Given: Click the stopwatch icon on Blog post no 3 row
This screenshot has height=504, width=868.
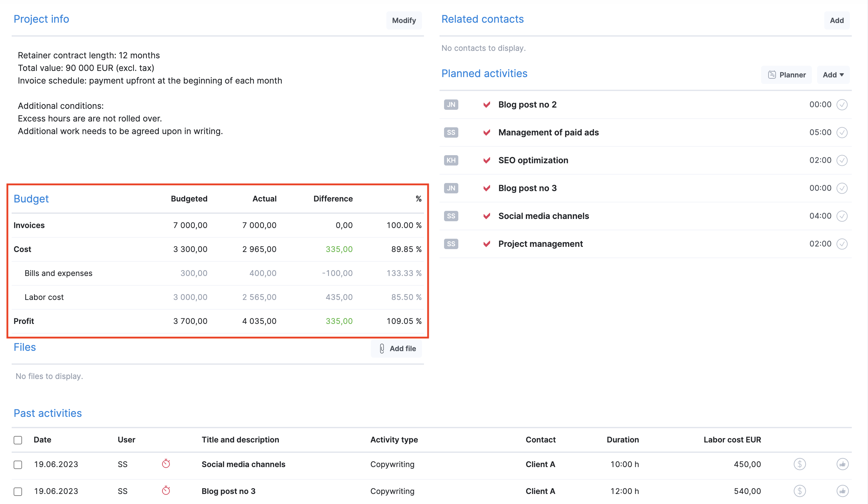Looking at the screenshot, I should (166, 491).
